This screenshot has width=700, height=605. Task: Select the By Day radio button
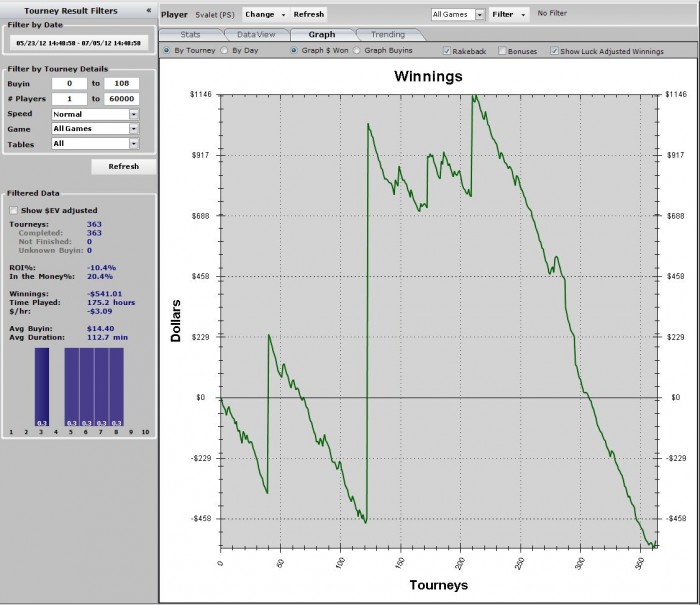tap(225, 50)
